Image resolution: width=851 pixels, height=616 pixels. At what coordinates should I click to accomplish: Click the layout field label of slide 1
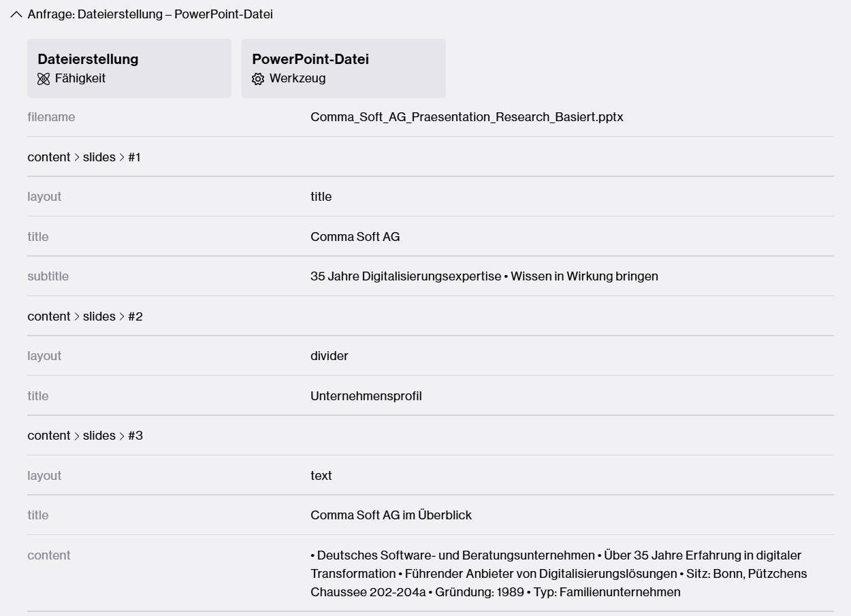tap(44, 197)
